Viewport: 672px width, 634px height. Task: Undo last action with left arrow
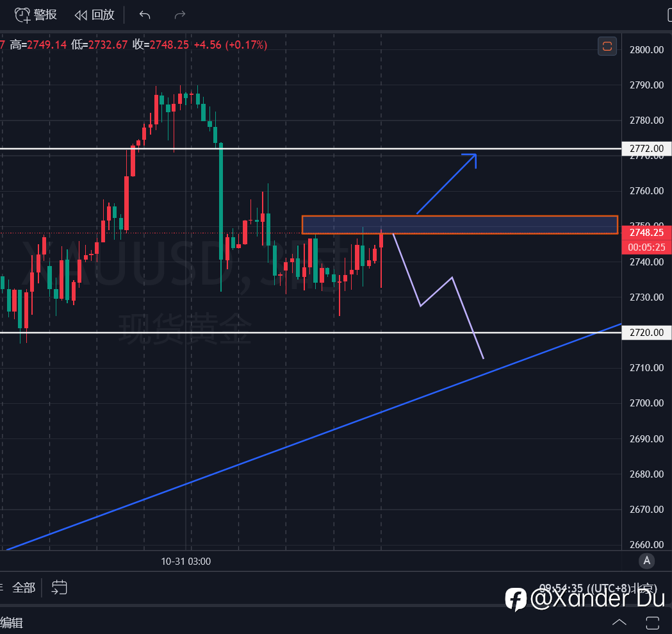[145, 15]
